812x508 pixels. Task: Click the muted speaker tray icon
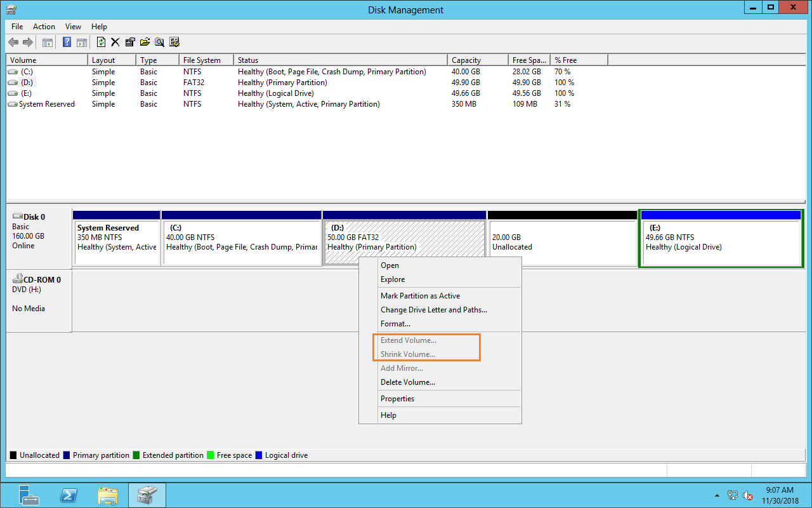(x=749, y=495)
